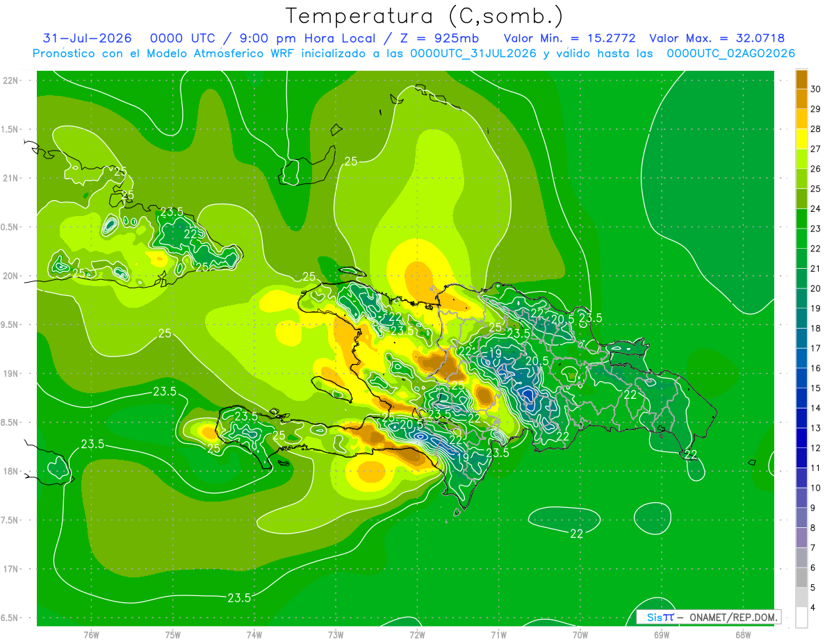Click the '17N' latitude axis label
Screen dimensions: 834x644
point(10,569)
